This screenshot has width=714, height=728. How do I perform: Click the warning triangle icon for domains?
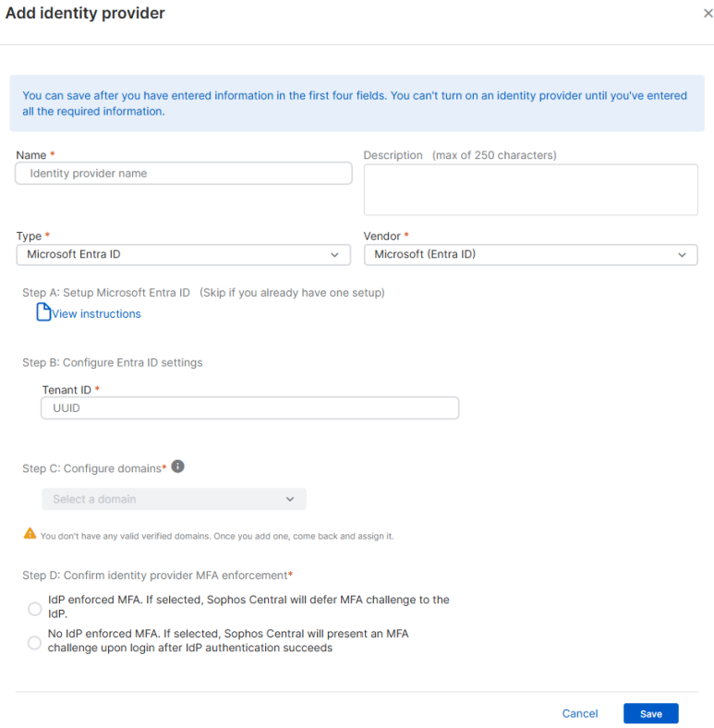click(30, 534)
